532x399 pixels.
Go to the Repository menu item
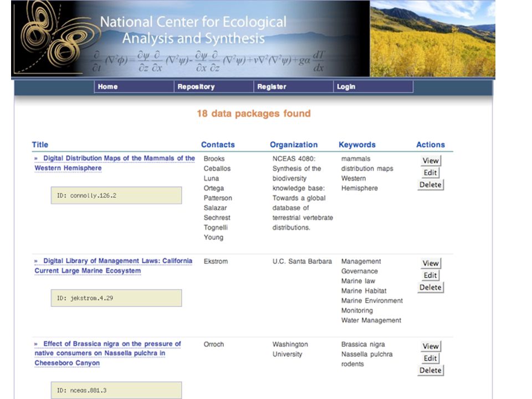(x=214, y=86)
